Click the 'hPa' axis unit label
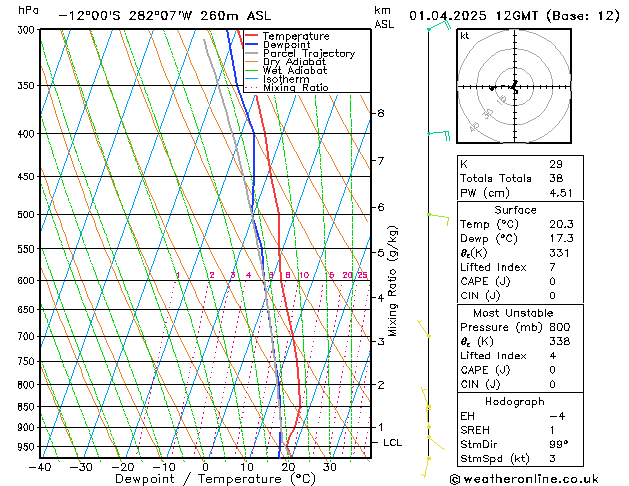The image size is (629, 486). point(28,10)
